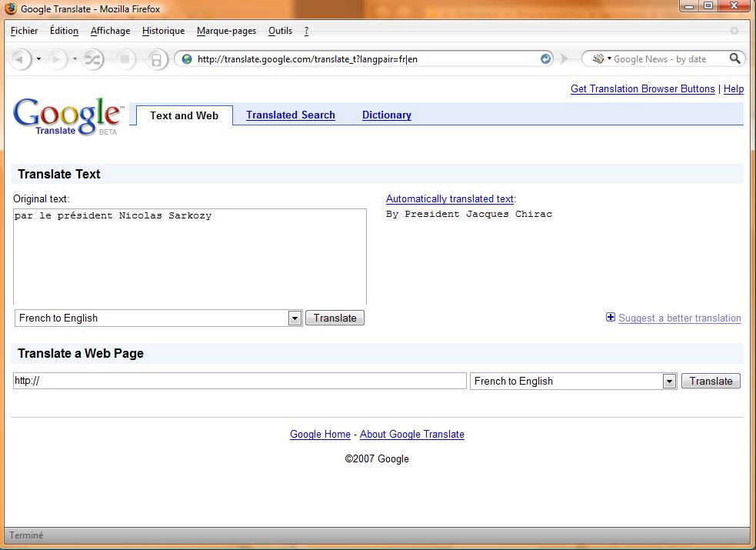Click the Google Translate logo
756x550 pixels.
pyautogui.click(x=65, y=116)
